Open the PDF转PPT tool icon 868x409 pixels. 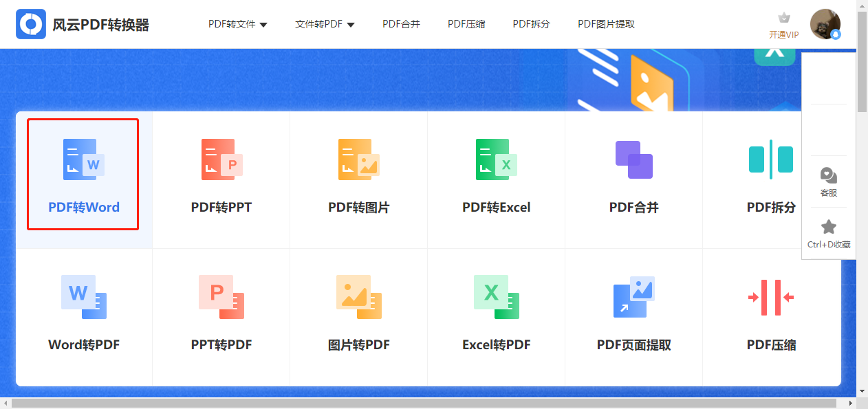click(x=221, y=159)
